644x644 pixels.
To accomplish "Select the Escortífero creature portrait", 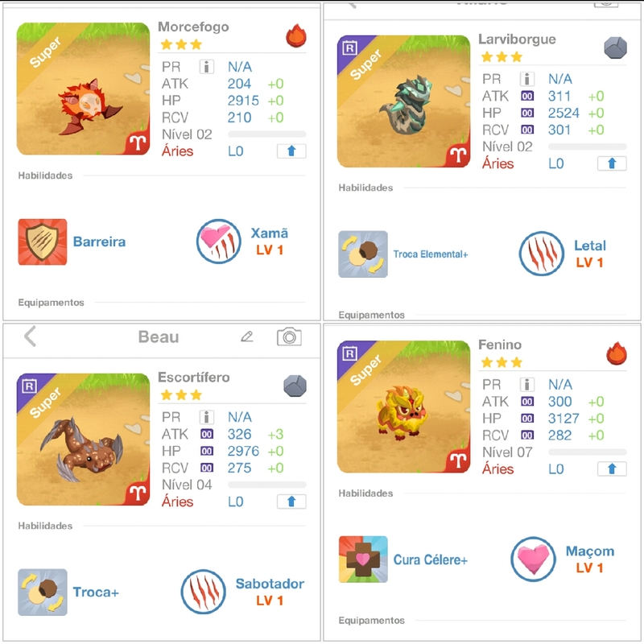I will [x=83, y=440].
